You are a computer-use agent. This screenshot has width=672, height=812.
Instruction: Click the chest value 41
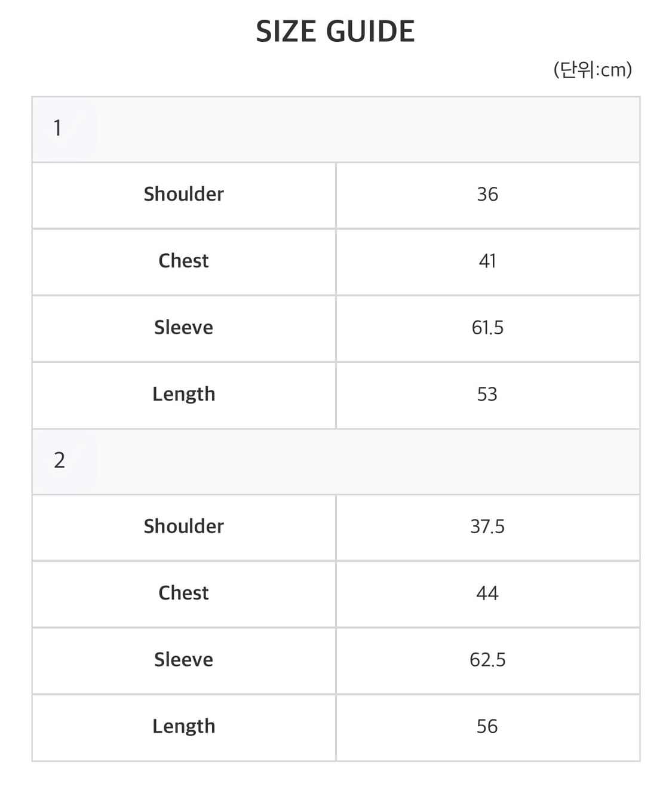487,262
